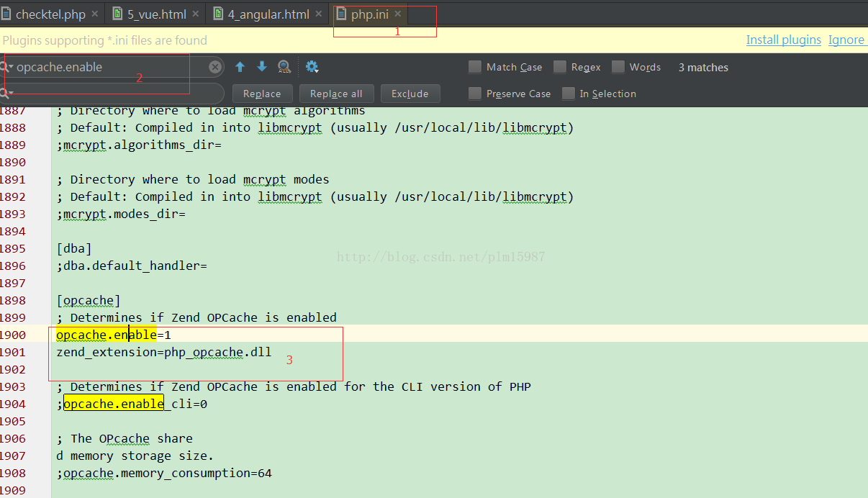
Task: Open replace history magnifier in replace field
Action: (7, 94)
